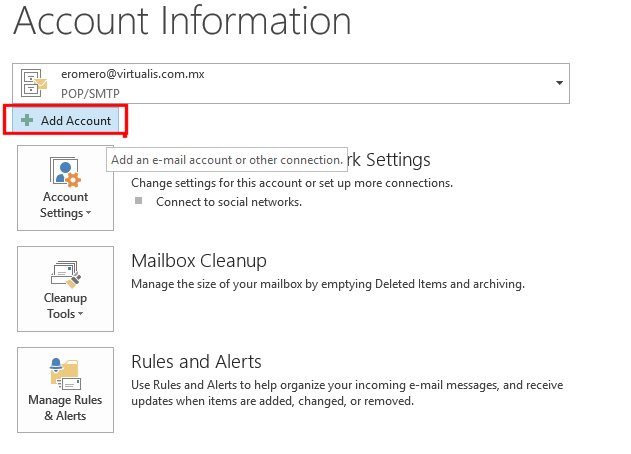Click the Cleanup Tools envelopes icon

point(65,272)
